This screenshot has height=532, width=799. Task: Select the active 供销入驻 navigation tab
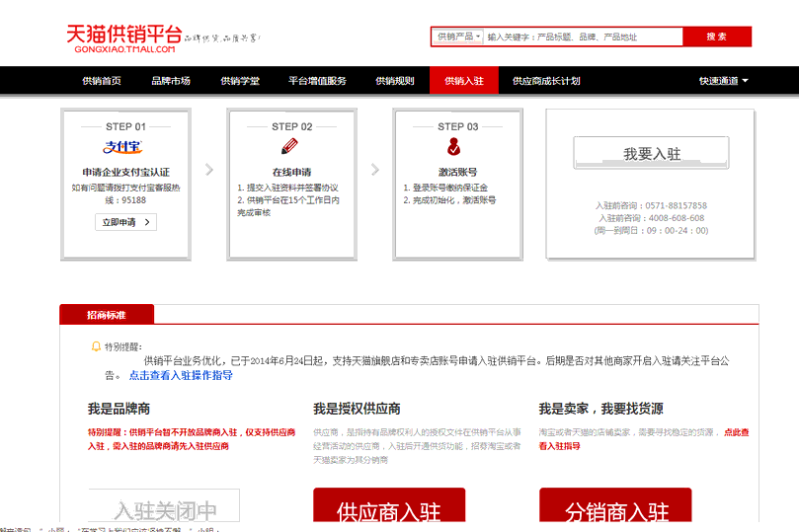464,80
